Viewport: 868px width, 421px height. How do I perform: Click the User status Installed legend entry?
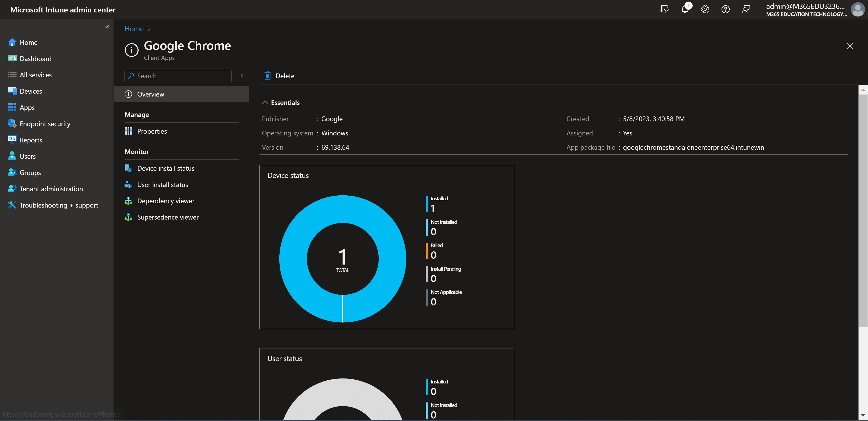click(x=437, y=387)
